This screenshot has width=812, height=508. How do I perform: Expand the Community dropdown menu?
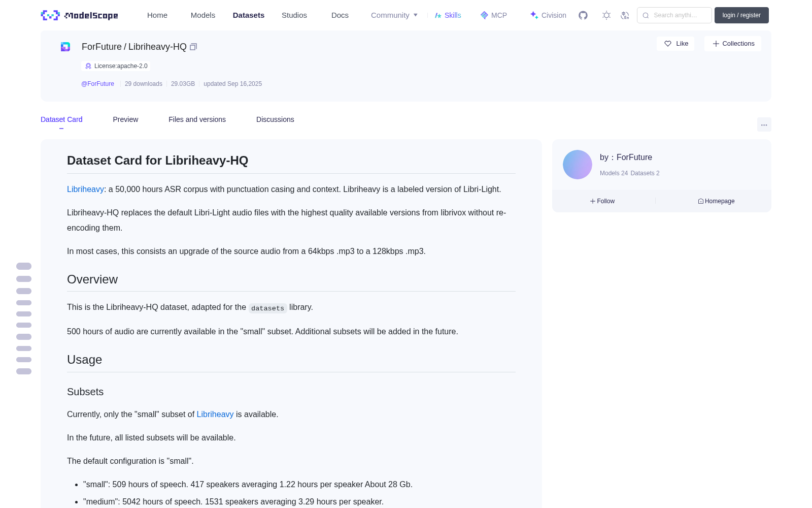394,15
